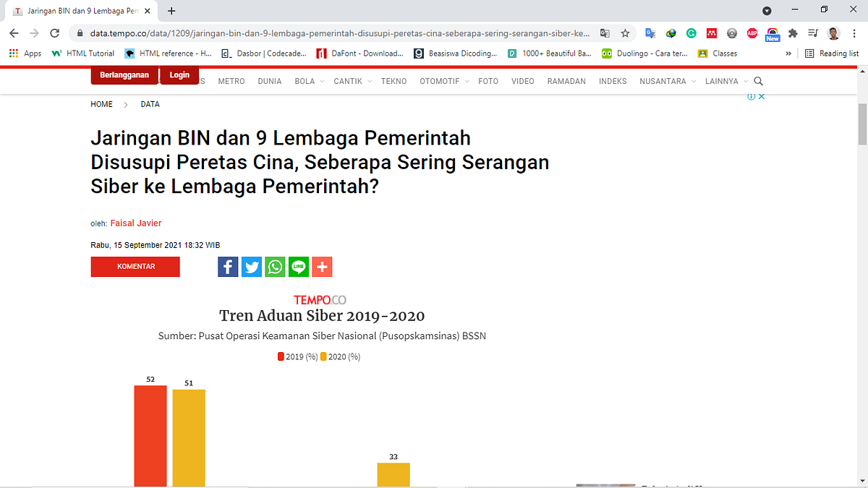The image size is (868, 488).
Task: Open author Faisal Javier's profile link
Action: pos(135,223)
